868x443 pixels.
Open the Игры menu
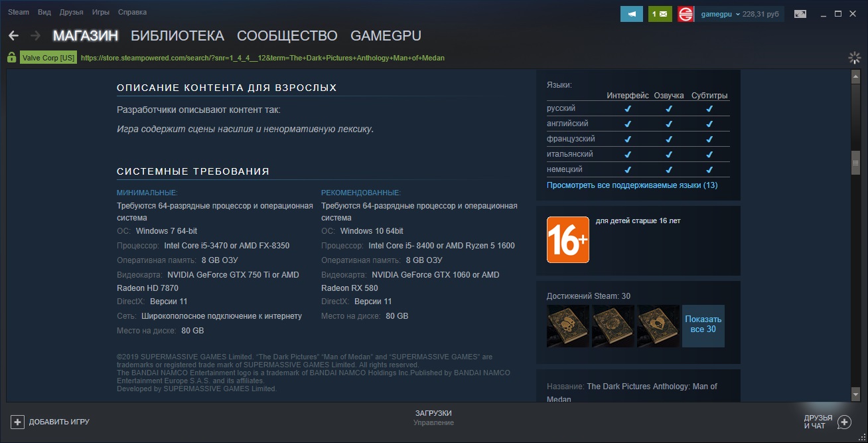coord(101,12)
